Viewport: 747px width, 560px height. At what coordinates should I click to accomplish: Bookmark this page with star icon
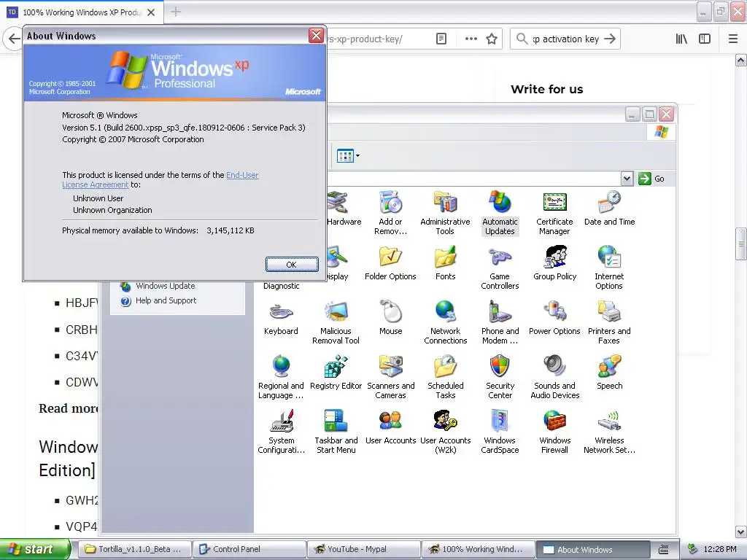(492, 39)
